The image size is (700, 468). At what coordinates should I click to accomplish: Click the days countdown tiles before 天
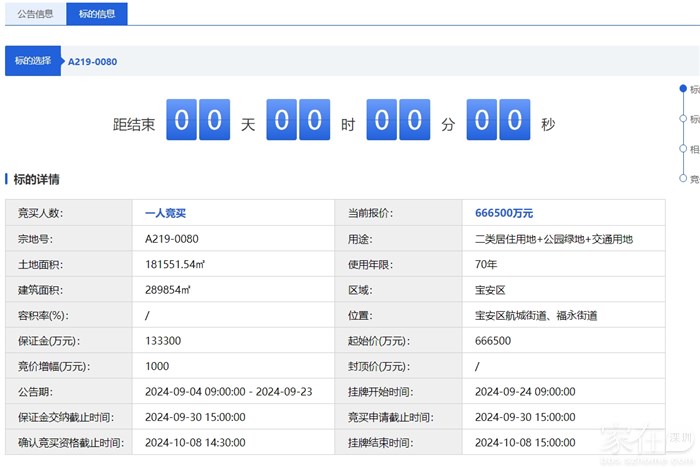(x=198, y=121)
